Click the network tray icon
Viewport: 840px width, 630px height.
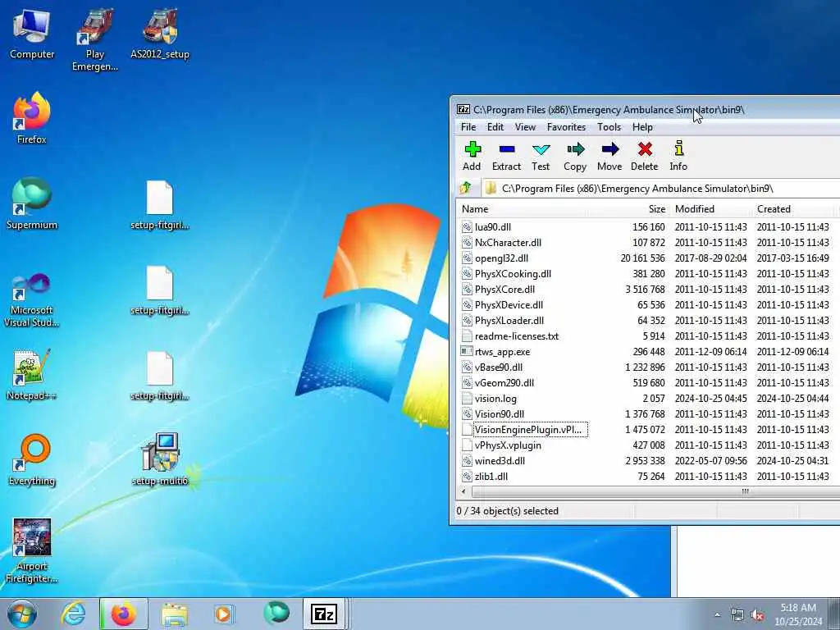pos(737,614)
